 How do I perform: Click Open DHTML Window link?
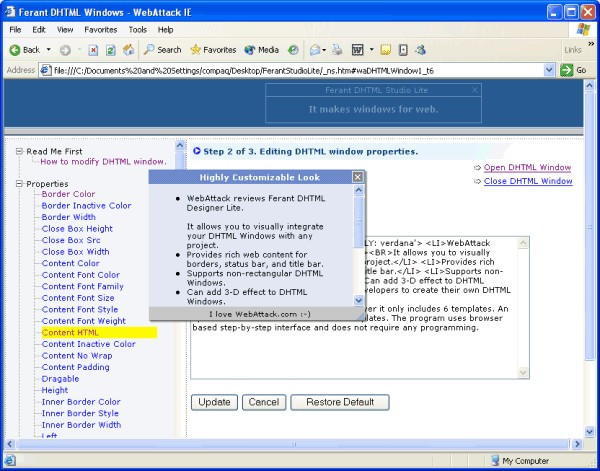pyautogui.click(x=527, y=168)
